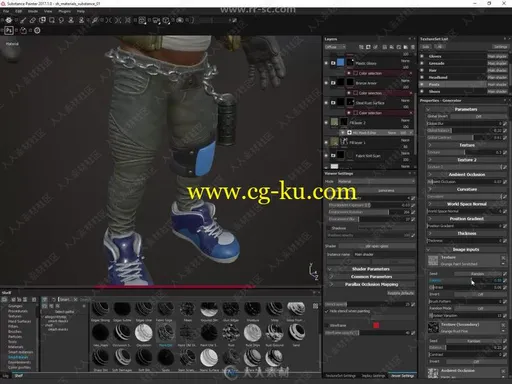
Task: Delete layer using trash icon in Layers
Action: (413, 47)
